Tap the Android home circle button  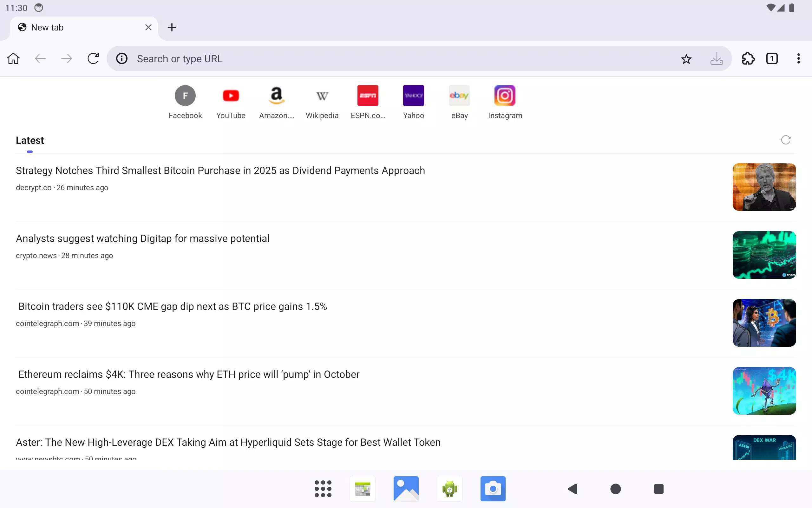(615, 489)
